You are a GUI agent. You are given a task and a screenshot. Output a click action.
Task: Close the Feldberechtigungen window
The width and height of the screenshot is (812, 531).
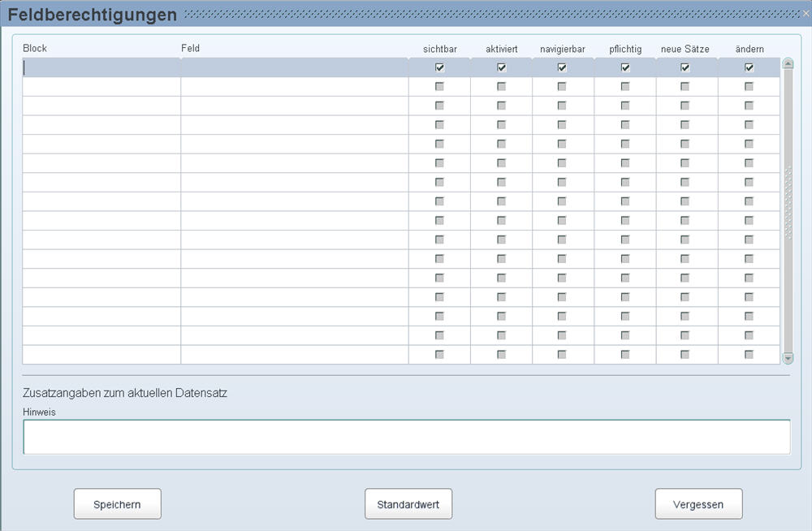tap(806, 13)
